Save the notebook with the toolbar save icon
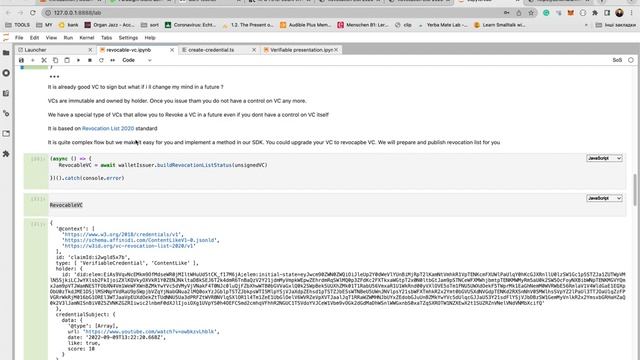The width and height of the screenshot is (640, 360). point(21,60)
